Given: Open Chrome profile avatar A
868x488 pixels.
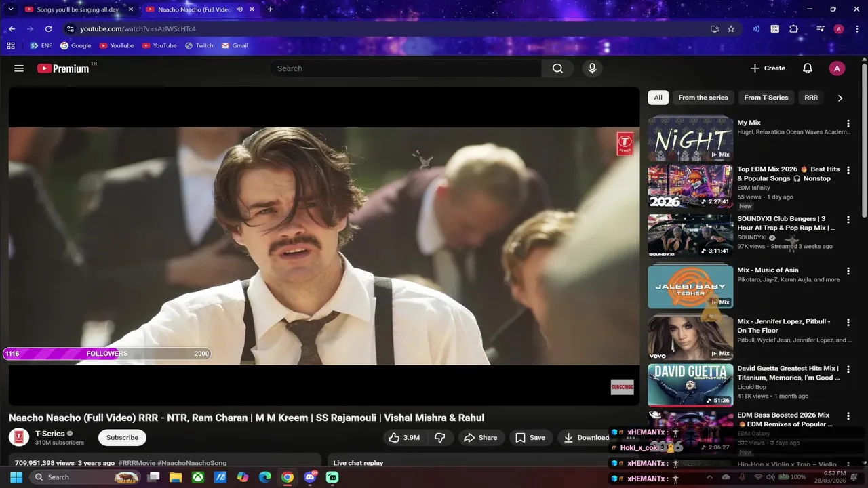Looking at the screenshot, I should click(839, 29).
